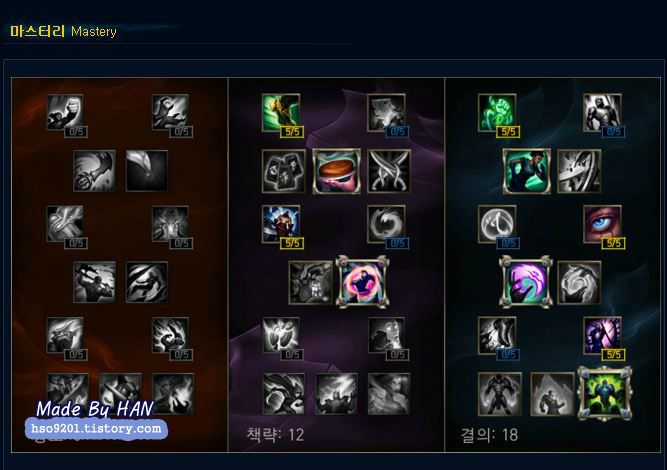Select the Legendary Guardian mastery with 5/5 rank

[x=602, y=336]
